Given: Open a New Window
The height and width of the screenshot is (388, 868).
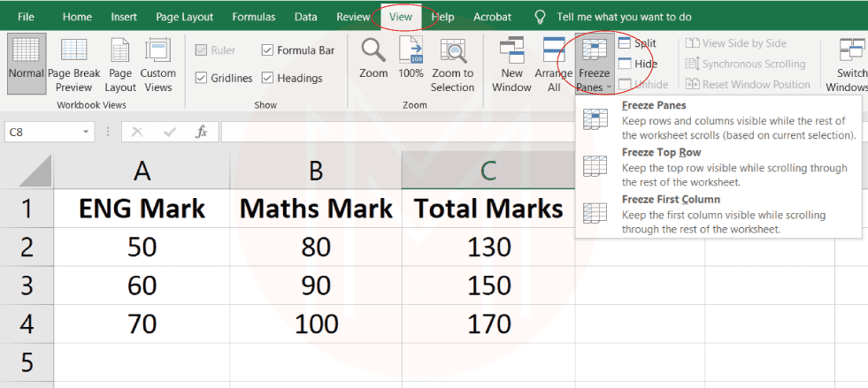Looking at the screenshot, I should click(x=511, y=53).
